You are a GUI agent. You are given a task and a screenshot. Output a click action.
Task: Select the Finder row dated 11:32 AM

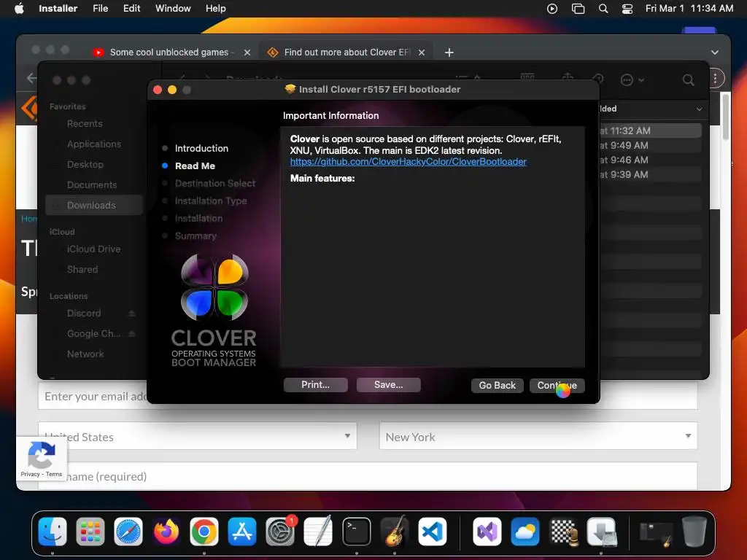[650, 131]
